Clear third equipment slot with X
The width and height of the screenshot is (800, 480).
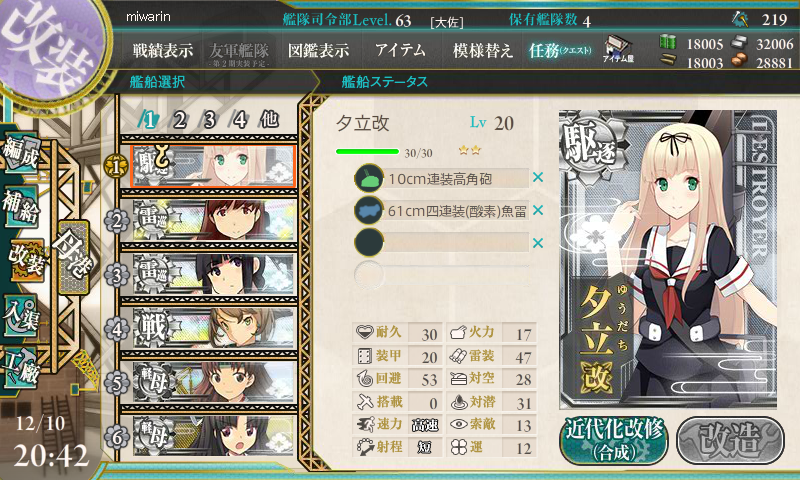(537, 243)
